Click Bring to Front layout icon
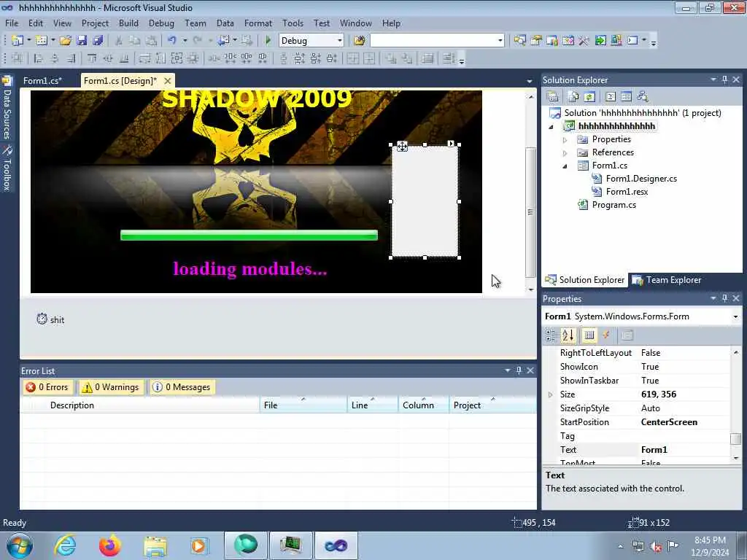The height and width of the screenshot is (560, 747). tap(391, 58)
